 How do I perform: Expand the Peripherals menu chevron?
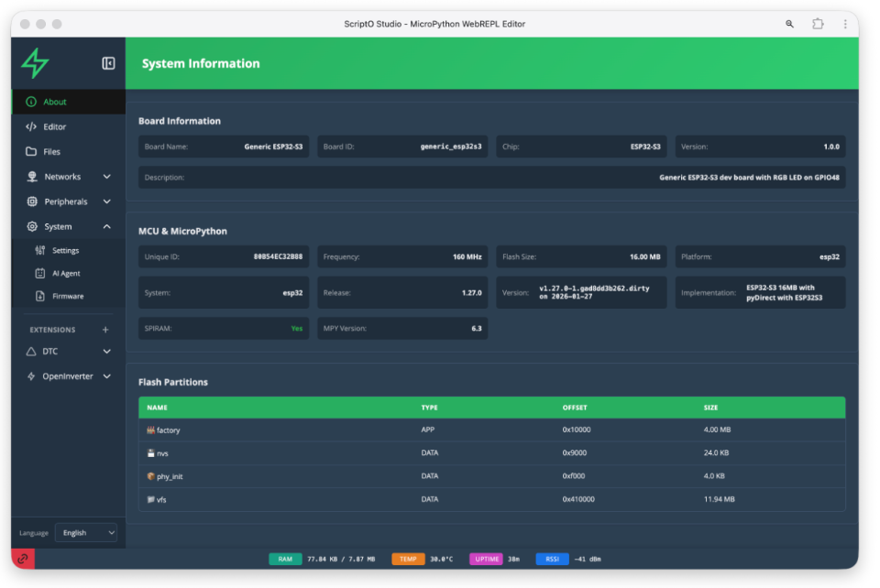106,201
